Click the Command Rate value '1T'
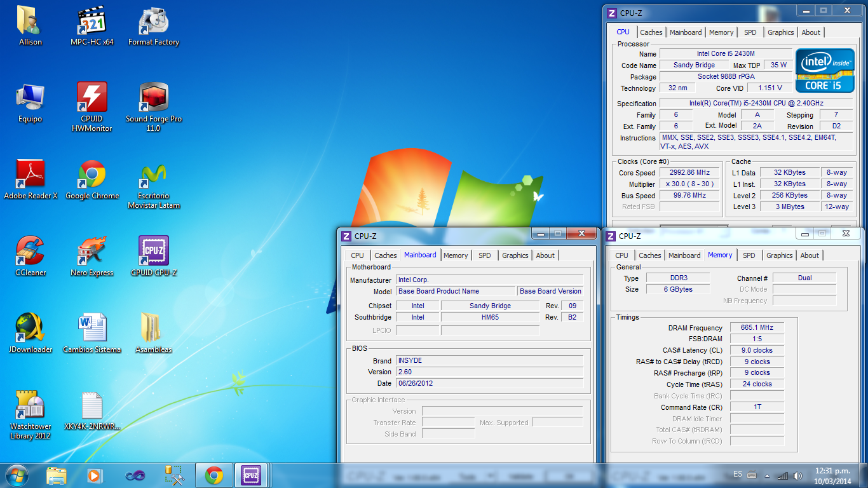 pyautogui.click(x=757, y=407)
